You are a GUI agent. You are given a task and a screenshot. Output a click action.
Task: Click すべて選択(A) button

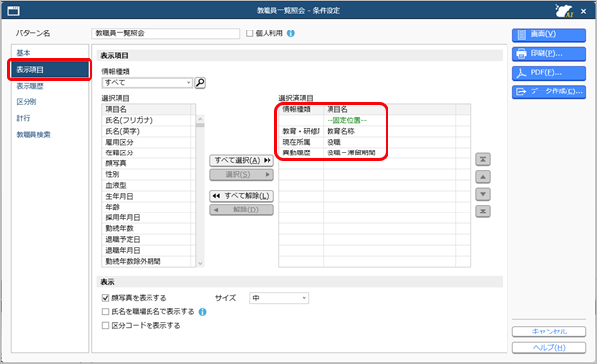(x=242, y=161)
